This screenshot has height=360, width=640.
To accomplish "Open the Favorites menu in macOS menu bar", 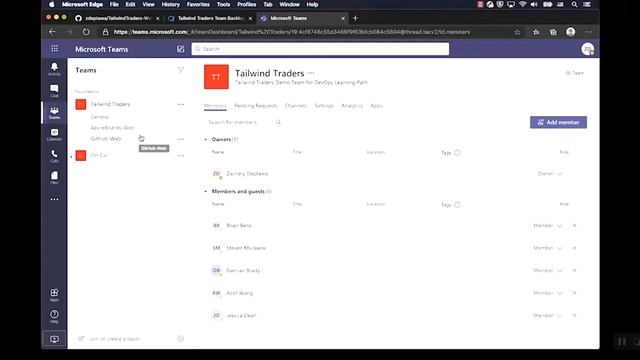I will pos(198,4).
